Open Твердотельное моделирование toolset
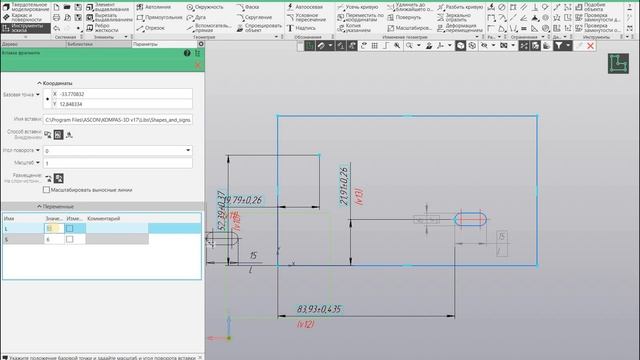Viewport: 640px width, 360px height. tap(26, 7)
